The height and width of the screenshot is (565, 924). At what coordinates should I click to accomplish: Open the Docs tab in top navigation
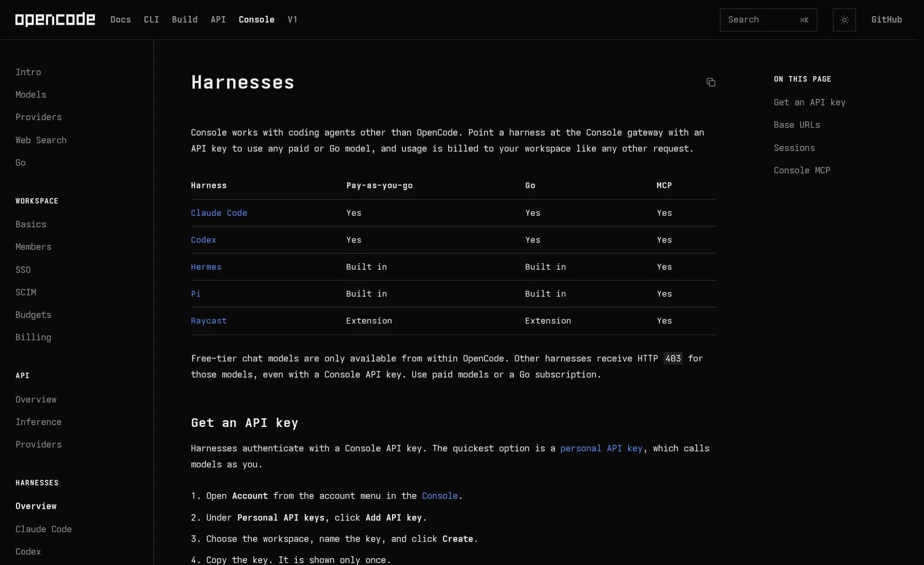(121, 20)
